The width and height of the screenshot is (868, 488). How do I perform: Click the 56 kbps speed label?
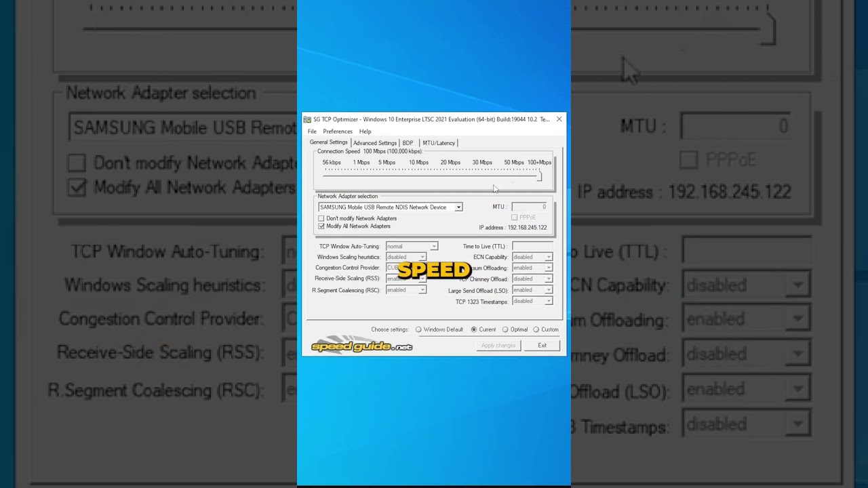click(x=332, y=163)
